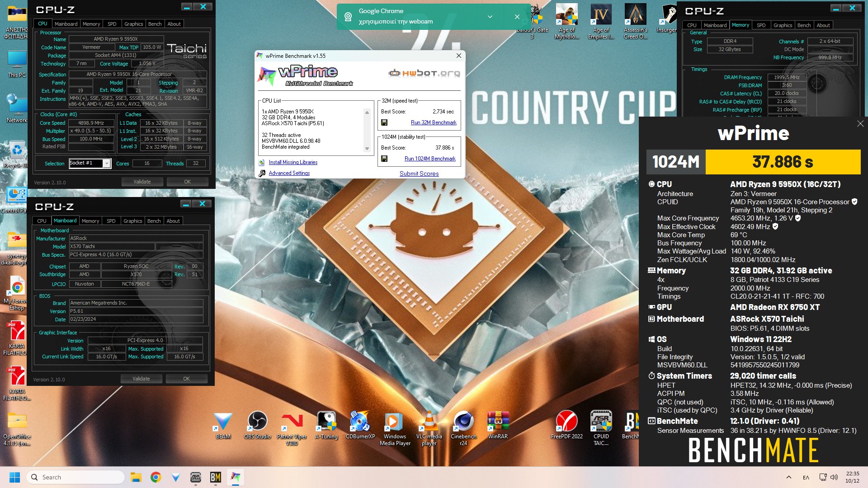Image resolution: width=868 pixels, height=488 pixels.
Task: Open Cinebench r24 desktop icon
Action: click(463, 428)
